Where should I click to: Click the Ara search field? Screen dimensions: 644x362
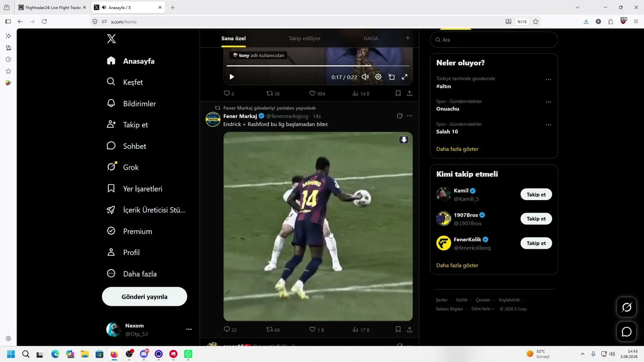coord(494,40)
